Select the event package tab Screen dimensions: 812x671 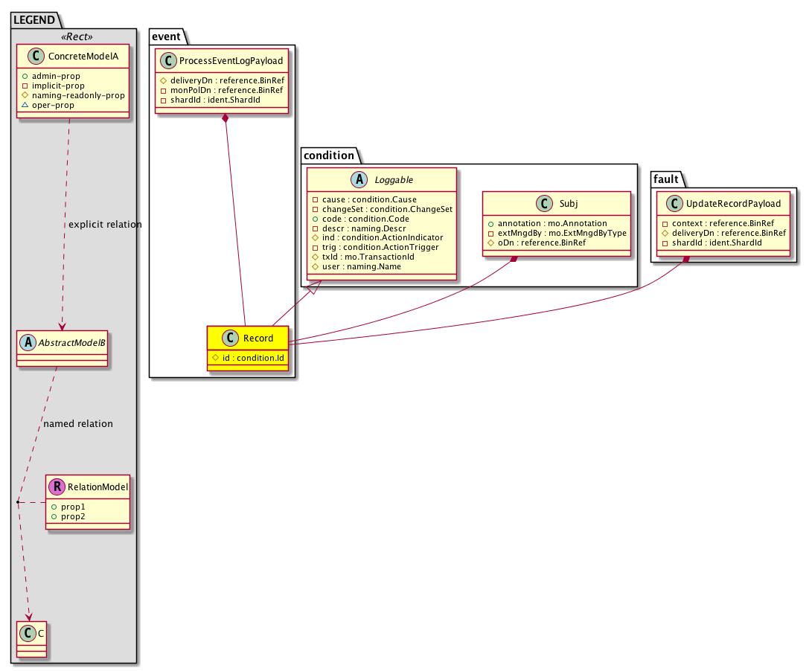[x=165, y=36]
